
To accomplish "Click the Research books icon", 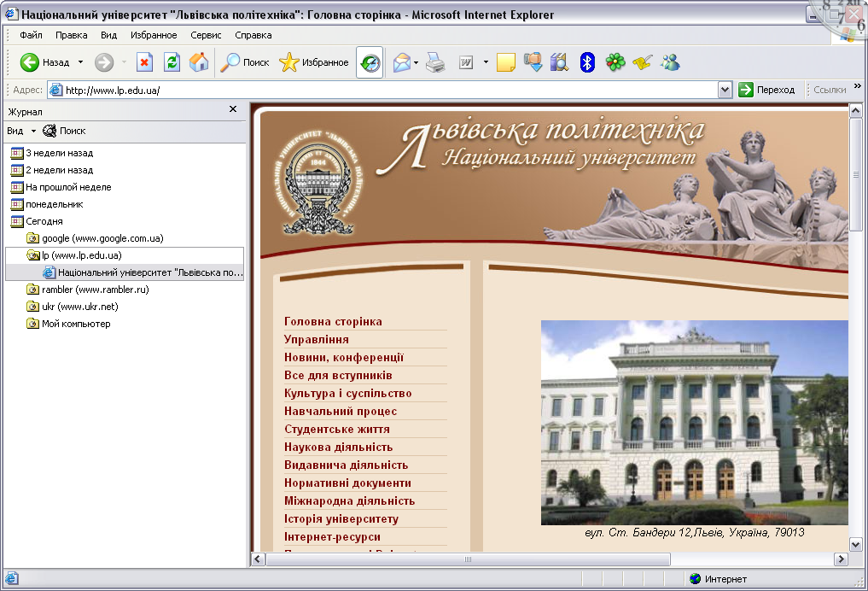I will 560,62.
